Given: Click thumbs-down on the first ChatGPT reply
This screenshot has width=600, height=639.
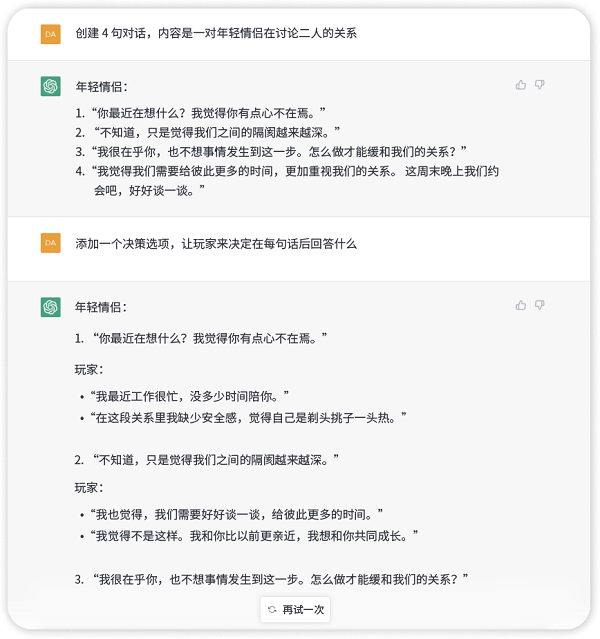Looking at the screenshot, I should pyautogui.click(x=540, y=85).
